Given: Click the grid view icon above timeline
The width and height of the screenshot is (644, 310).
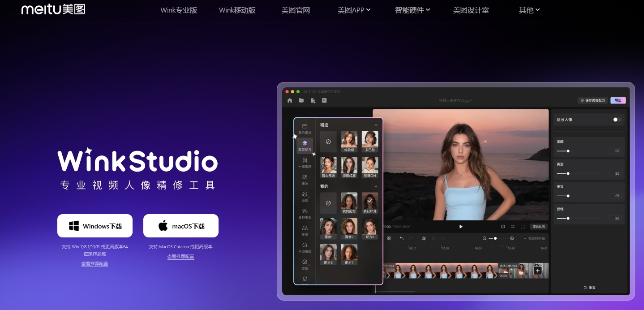Looking at the screenshot, I should tap(389, 238).
